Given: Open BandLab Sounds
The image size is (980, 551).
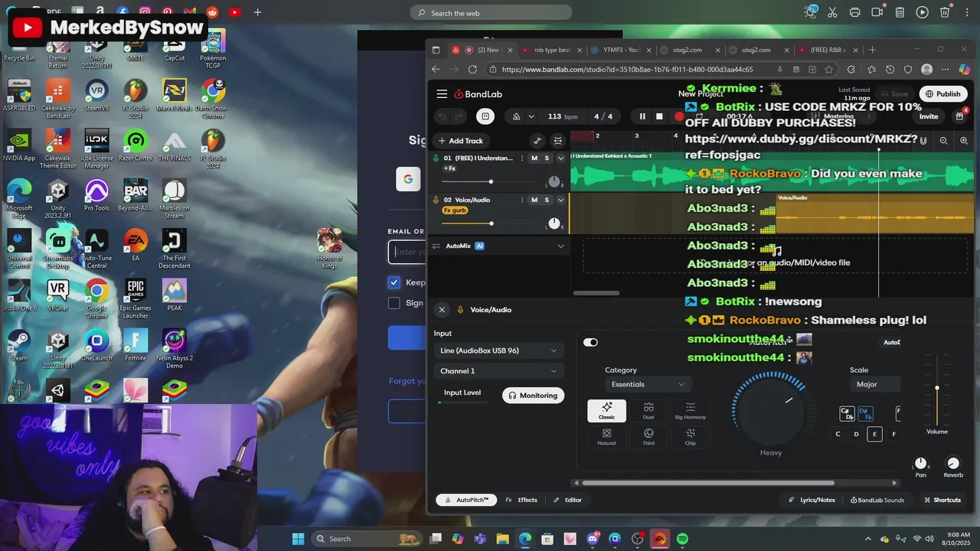Looking at the screenshot, I should coord(877,500).
